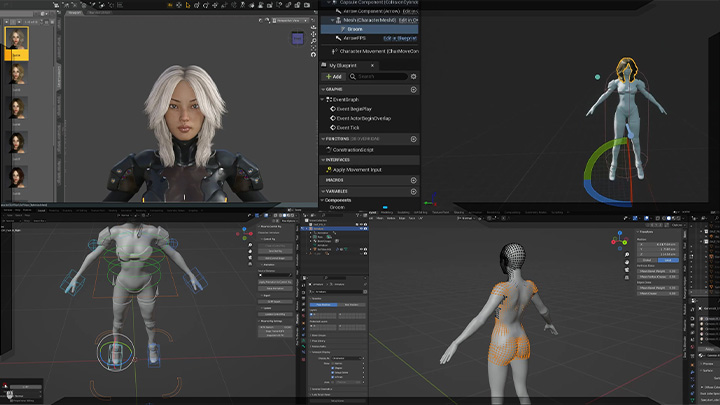This screenshot has height=405, width=720.
Task: Toggle orthographic grid icon in right Blender viewport
Action: pos(627,277)
